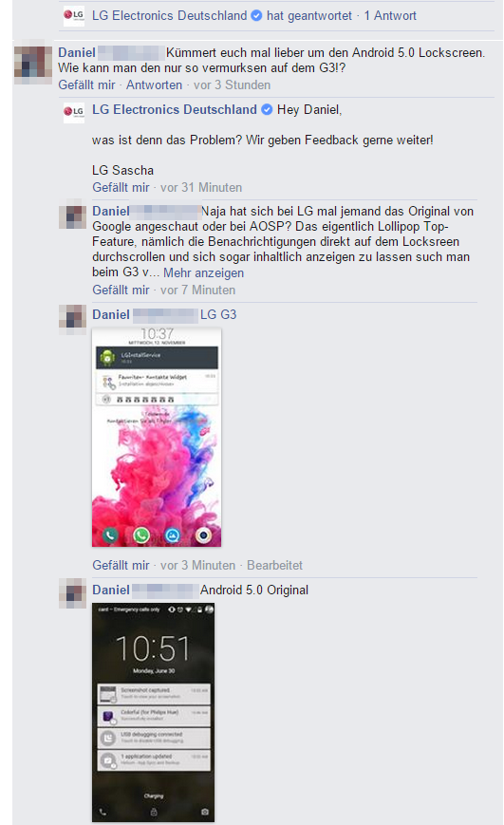This screenshot has width=504, height=825.
Task: Click the lock icon at the bottom of the Android 5.0 screenshot
Action: pos(154,812)
